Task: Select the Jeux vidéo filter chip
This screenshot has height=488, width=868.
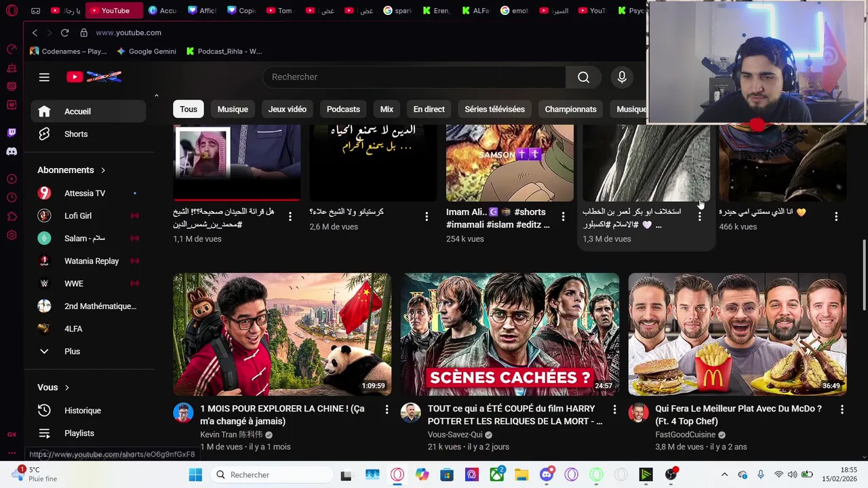Action: [288, 109]
